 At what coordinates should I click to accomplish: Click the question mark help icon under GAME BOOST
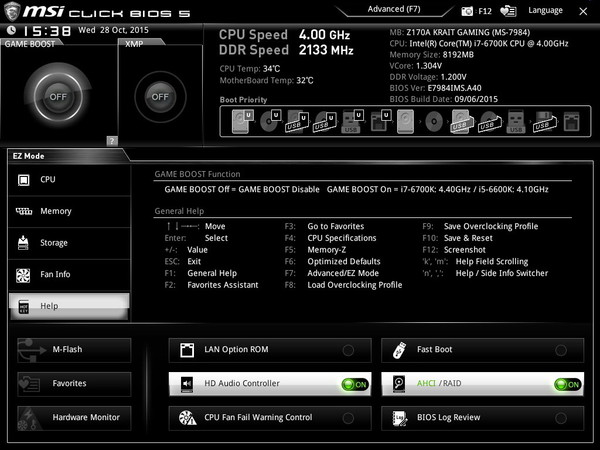(112, 140)
